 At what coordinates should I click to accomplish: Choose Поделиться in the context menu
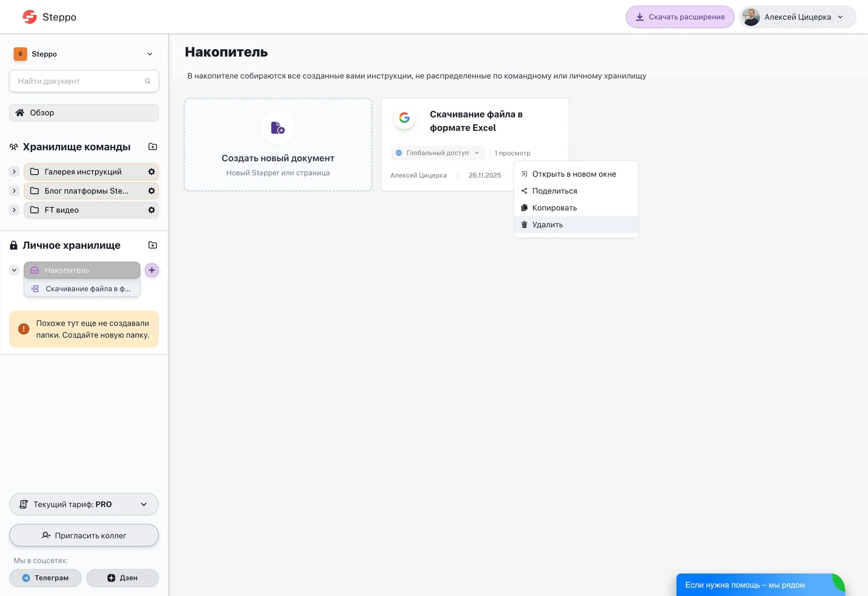click(554, 191)
